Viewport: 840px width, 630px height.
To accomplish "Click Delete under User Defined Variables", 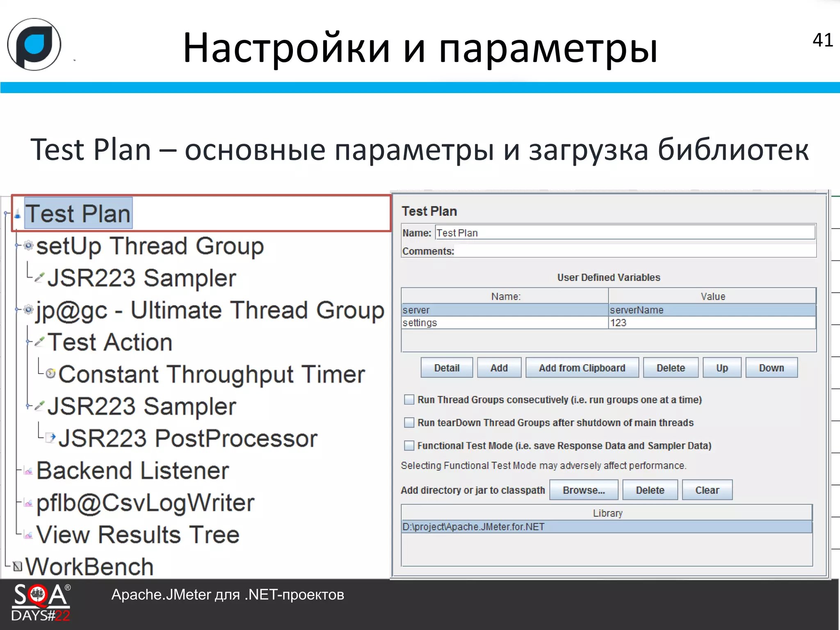I will click(671, 367).
